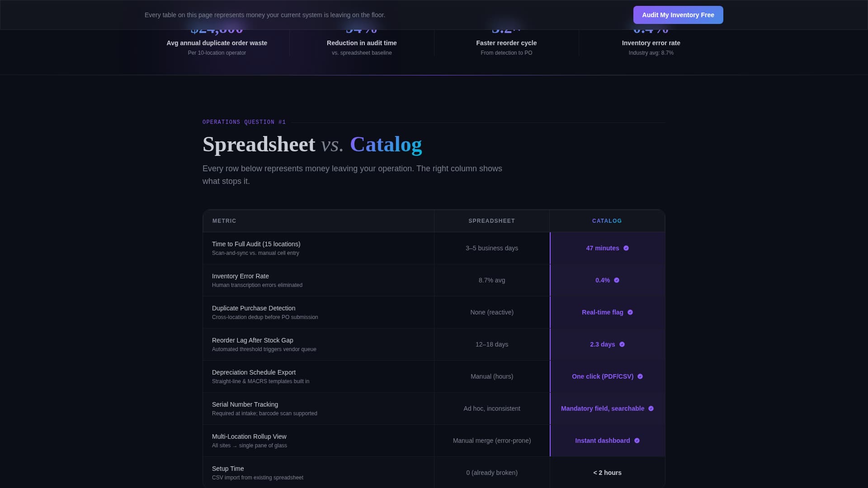
Task: Click 'Scan-and-sync vs. manual cell entry' subtitle
Action: point(255,253)
